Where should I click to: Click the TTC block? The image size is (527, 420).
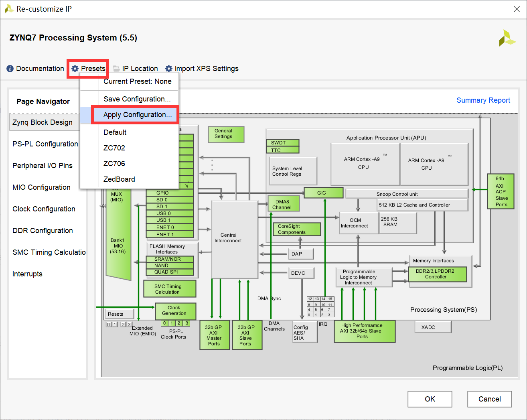click(x=283, y=150)
